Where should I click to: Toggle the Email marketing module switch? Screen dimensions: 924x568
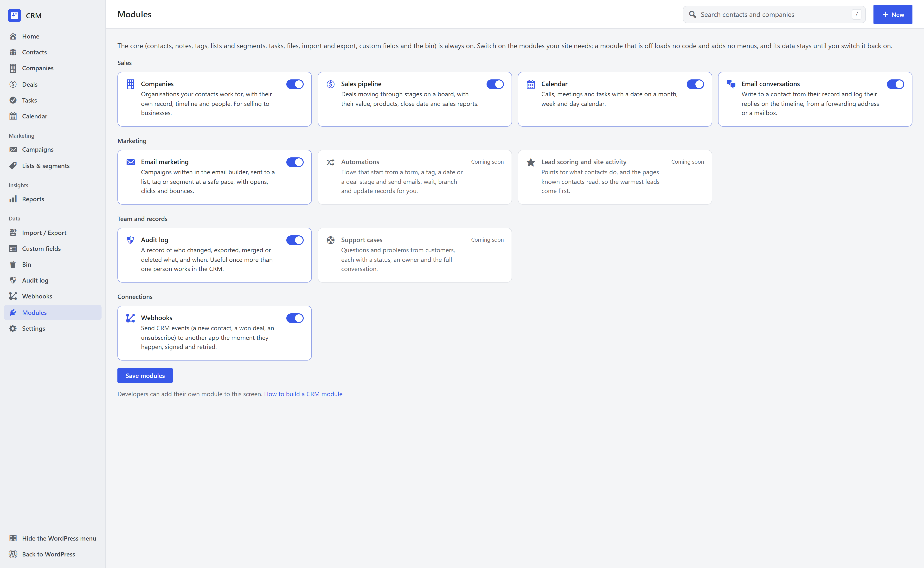(295, 162)
